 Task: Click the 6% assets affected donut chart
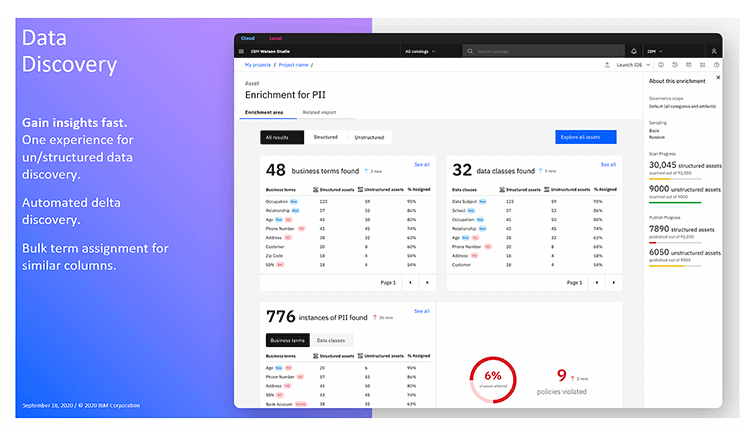coord(493,380)
